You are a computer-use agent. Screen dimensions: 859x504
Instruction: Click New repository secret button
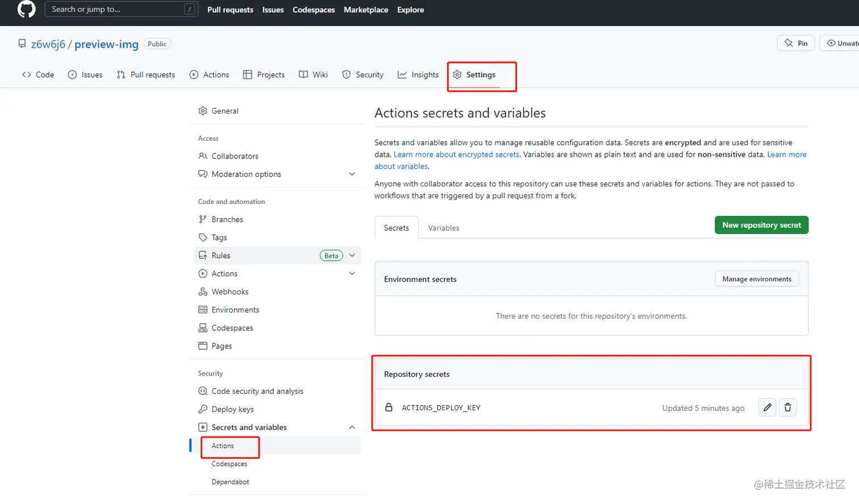pyautogui.click(x=761, y=225)
